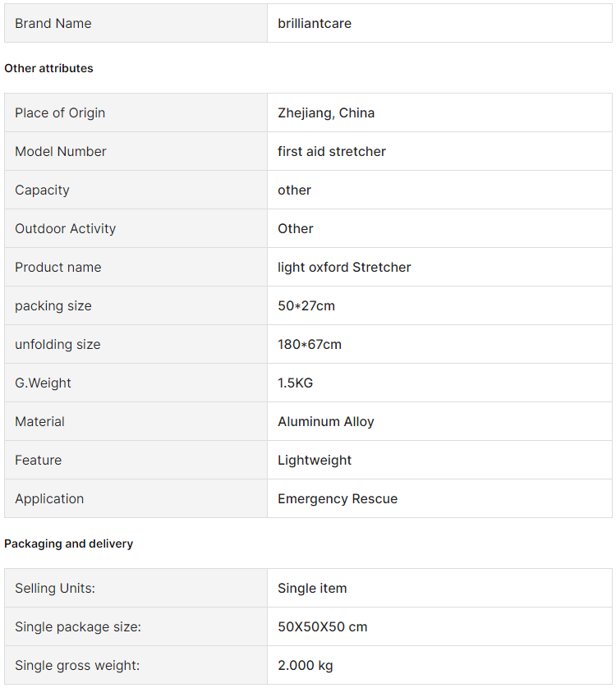Select light oxford Stretcher product name
This screenshot has height=688, width=616.
click(344, 267)
